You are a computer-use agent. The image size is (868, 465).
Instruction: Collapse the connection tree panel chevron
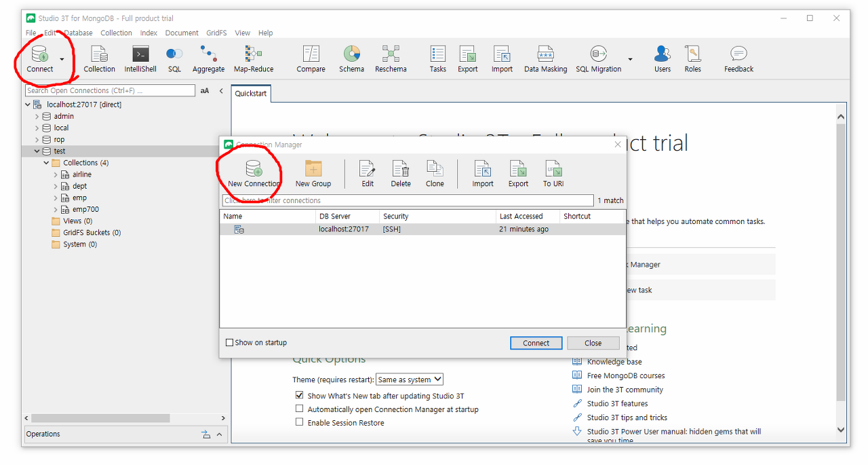coord(221,90)
